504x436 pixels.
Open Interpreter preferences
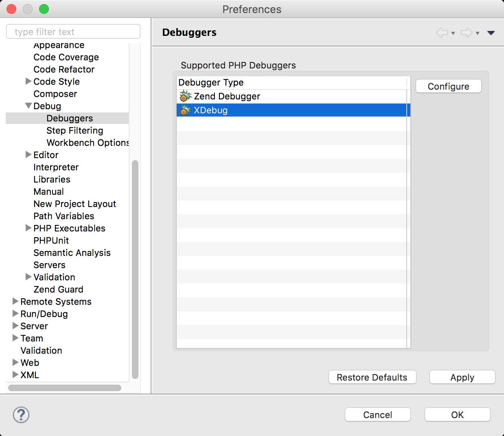click(x=56, y=167)
